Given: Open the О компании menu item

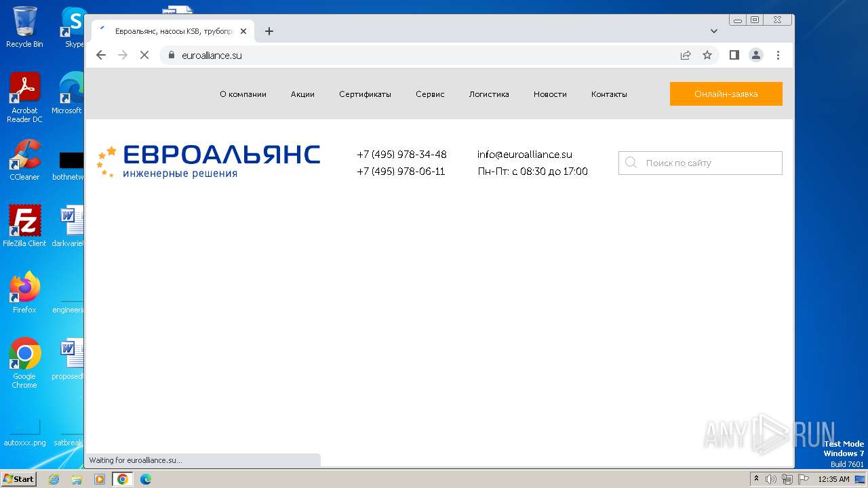Looking at the screenshot, I should coord(243,94).
